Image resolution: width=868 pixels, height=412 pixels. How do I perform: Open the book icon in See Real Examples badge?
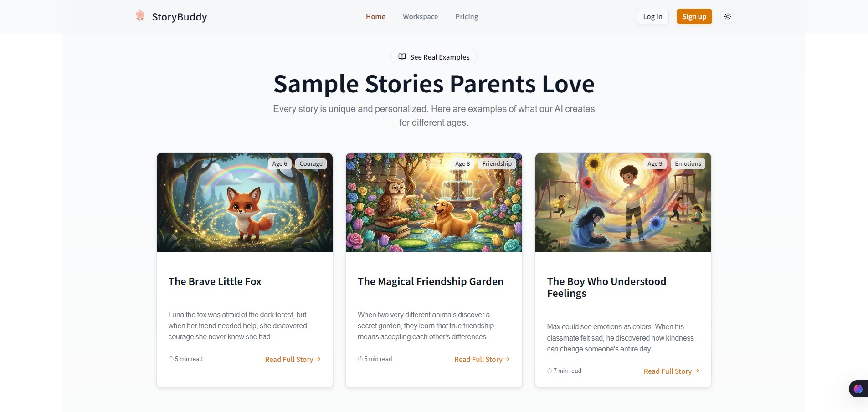coord(402,56)
